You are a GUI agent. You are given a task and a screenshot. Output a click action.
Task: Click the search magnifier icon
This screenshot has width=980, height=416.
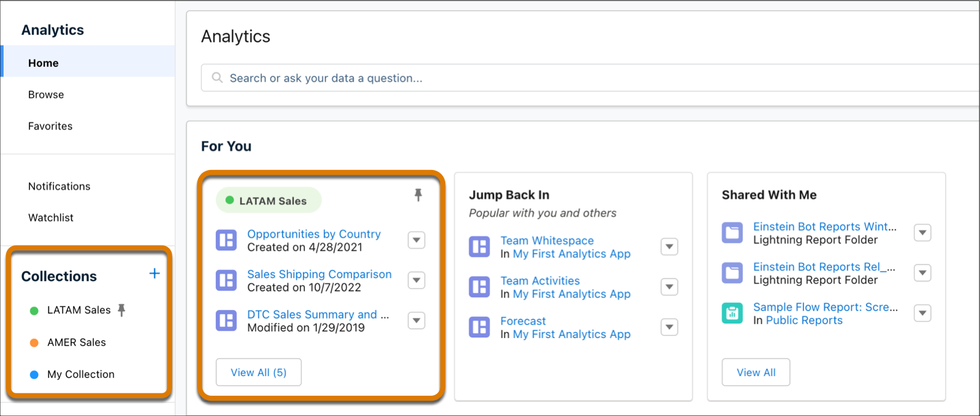point(217,78)
